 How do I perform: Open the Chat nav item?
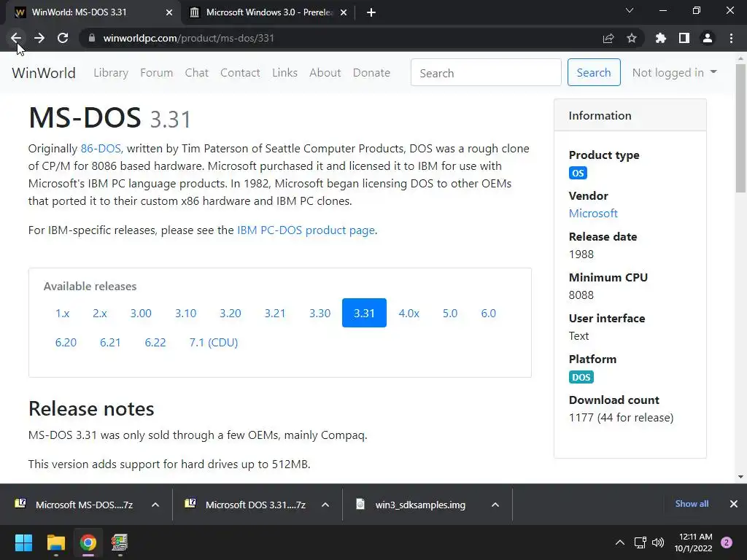(197, 73)
